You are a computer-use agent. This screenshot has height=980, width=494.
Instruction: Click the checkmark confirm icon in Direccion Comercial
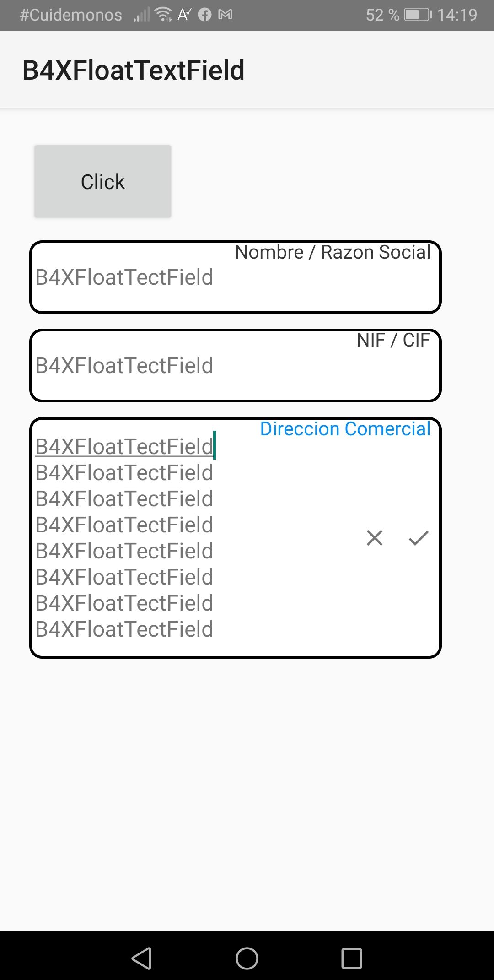[417, 538]
